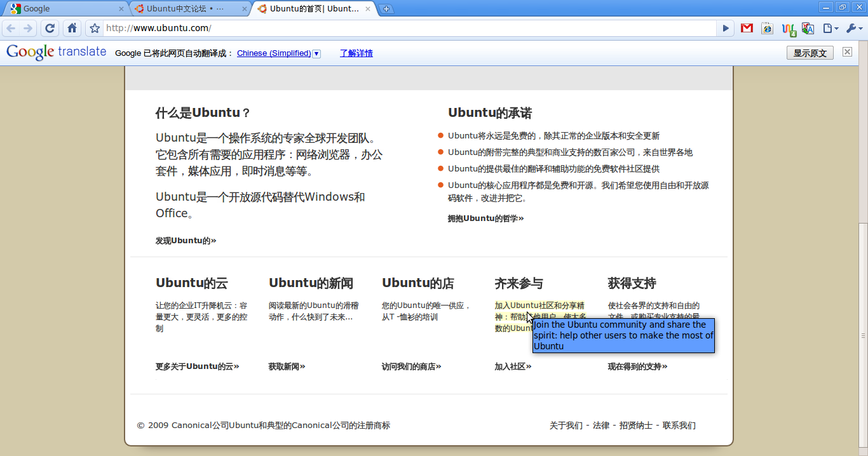Open the translate extension icon
Screen dimensions: 868x456
point(808,28)
